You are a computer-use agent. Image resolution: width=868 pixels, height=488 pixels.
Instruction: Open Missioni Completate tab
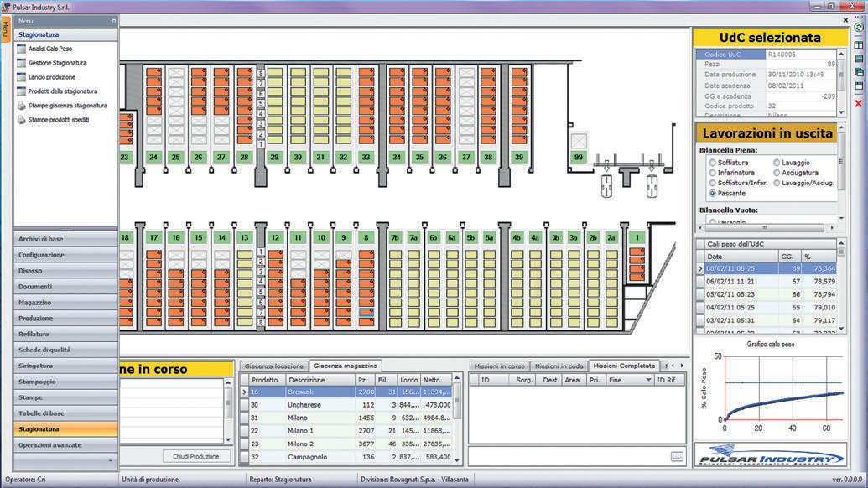624,366
